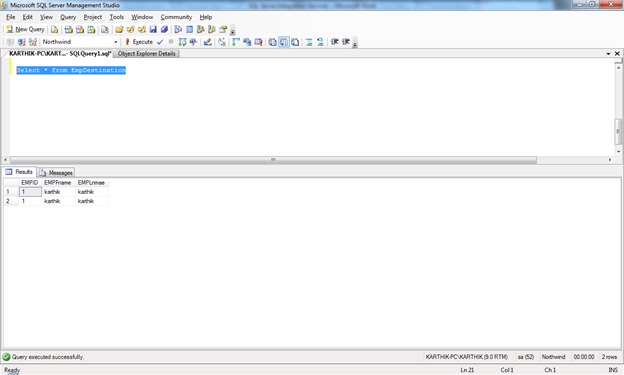This screenshot has width=624, height=375.
Task: Click the EMPFname column header
Action: pos(58,182)
